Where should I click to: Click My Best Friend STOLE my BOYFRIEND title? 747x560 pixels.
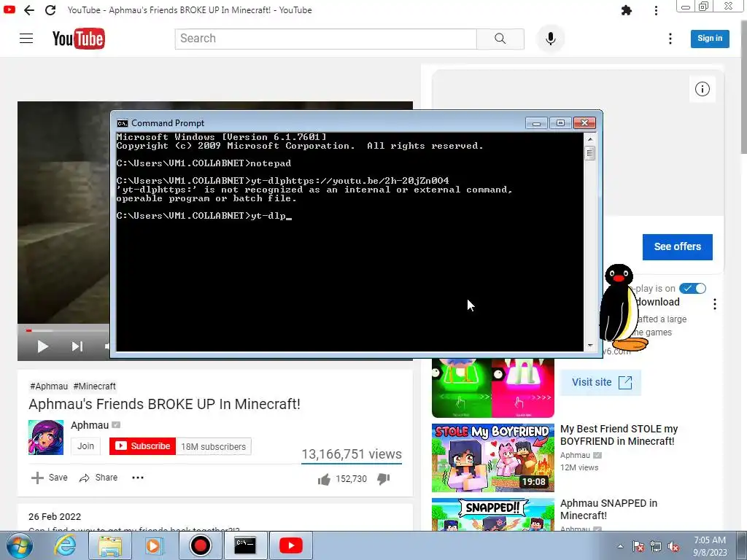click(x=619, y=435)
